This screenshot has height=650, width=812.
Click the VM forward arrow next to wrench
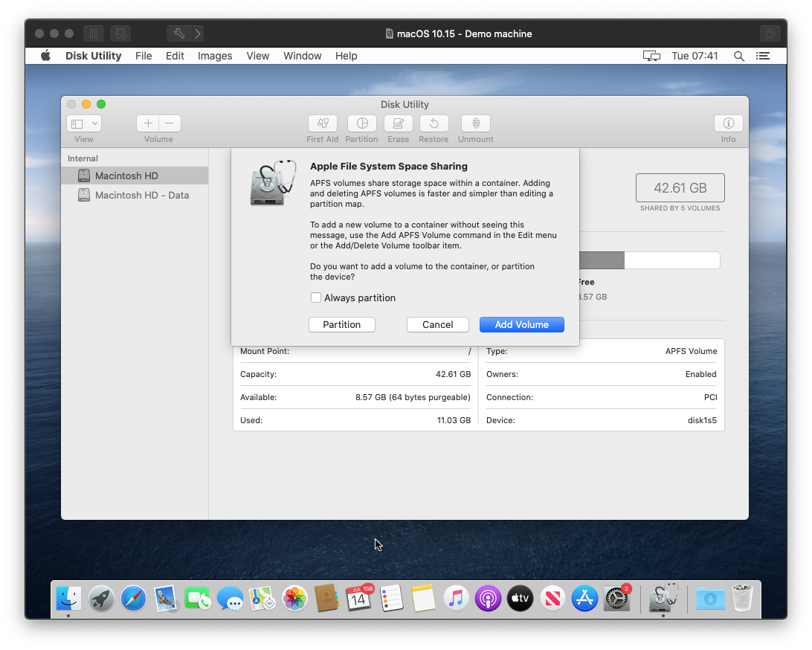coord(198,33)
